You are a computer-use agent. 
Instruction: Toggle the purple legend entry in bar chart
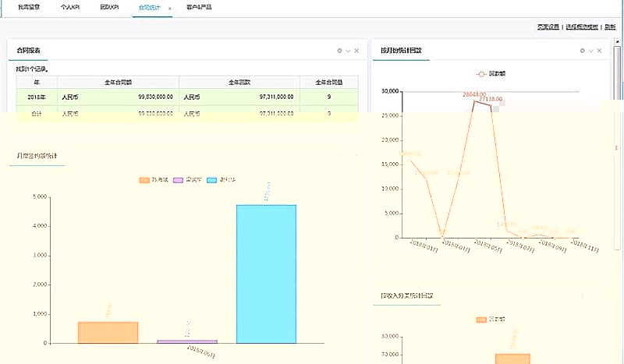tap(187, 180)
